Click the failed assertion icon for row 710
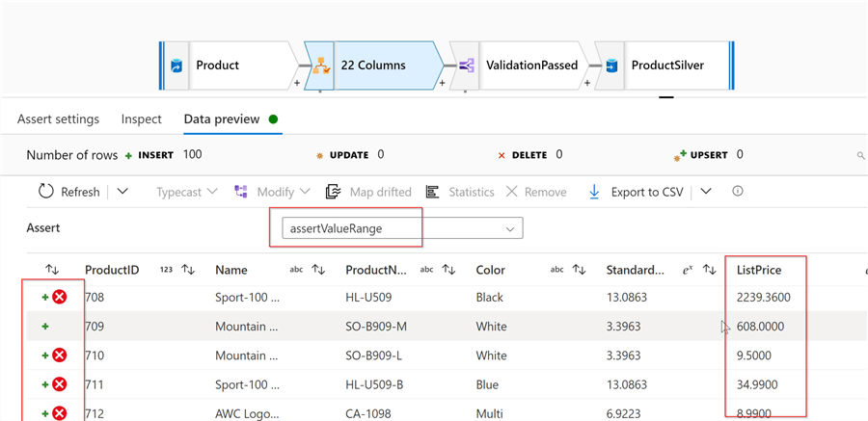Viewport: 868px width, 421px height. [x=60, y=355]
